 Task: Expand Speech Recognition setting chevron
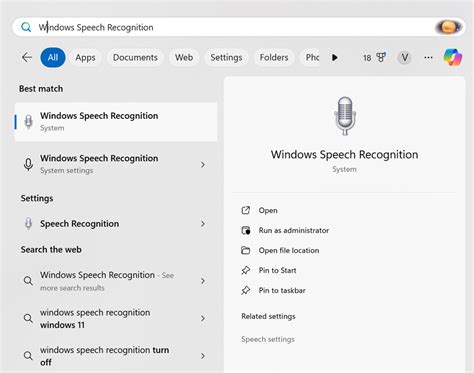203,224
